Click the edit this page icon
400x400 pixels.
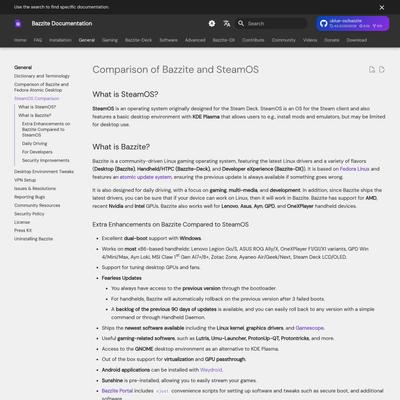coord(372,69)
